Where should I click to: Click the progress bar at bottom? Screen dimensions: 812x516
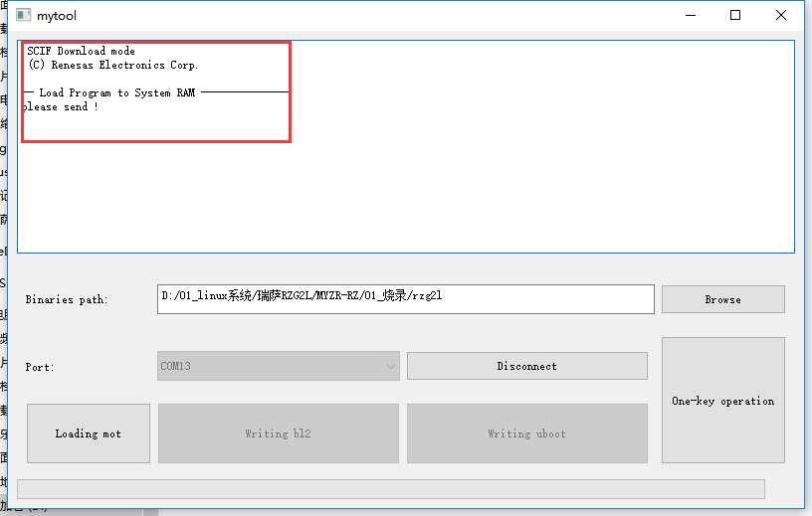coord(391,489)
